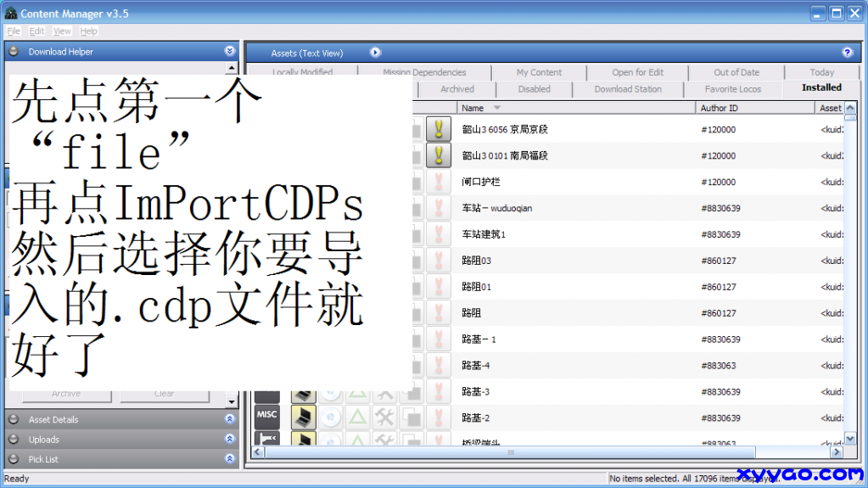Open the File menu
This screenshot has height=488, width=868.
pyautogui.click(x=14, y=31)
